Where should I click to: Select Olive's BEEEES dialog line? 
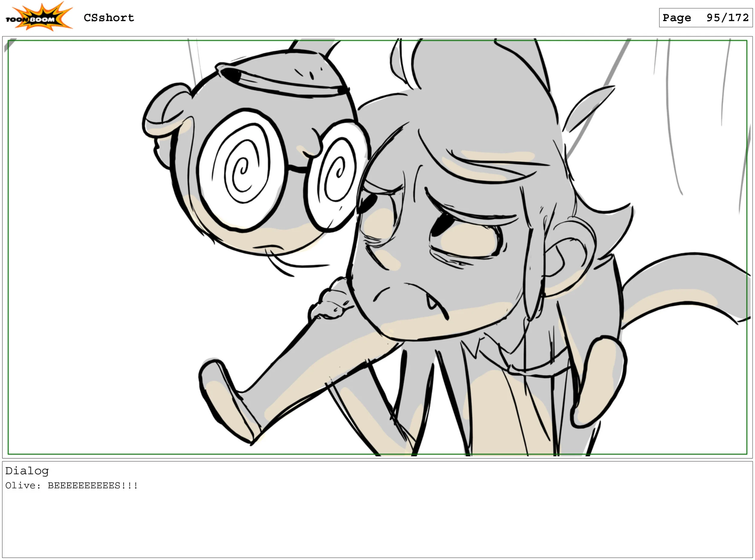[x=72, y=486]
